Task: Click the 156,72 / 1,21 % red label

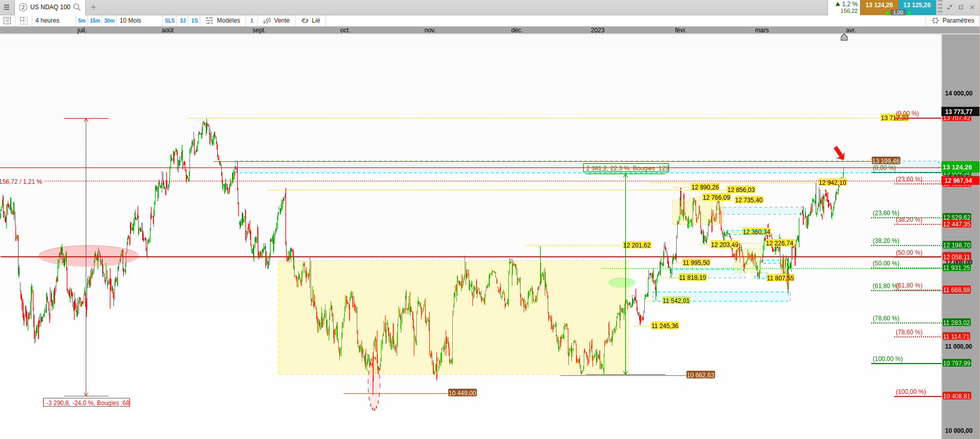Action: click(x=21, y=182)
